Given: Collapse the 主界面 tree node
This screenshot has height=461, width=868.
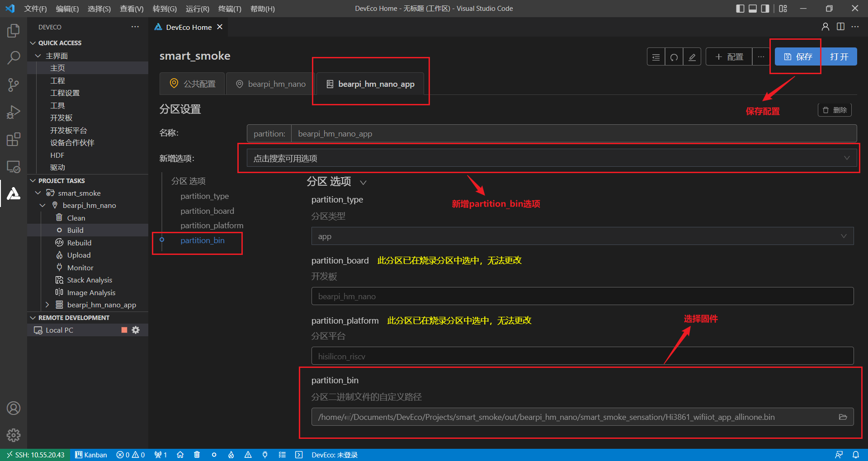Looking at the screenshot, I should click(x=38, y=56).
